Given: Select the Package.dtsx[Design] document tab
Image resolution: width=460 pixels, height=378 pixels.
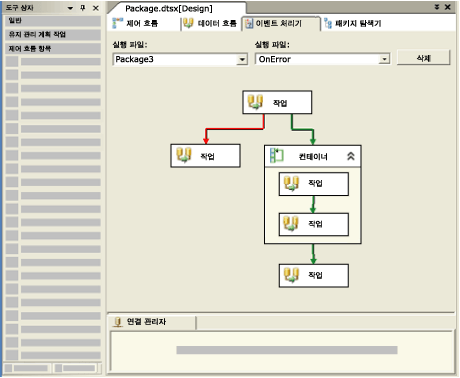Looking at the screenshot, I should pos(169,8).
